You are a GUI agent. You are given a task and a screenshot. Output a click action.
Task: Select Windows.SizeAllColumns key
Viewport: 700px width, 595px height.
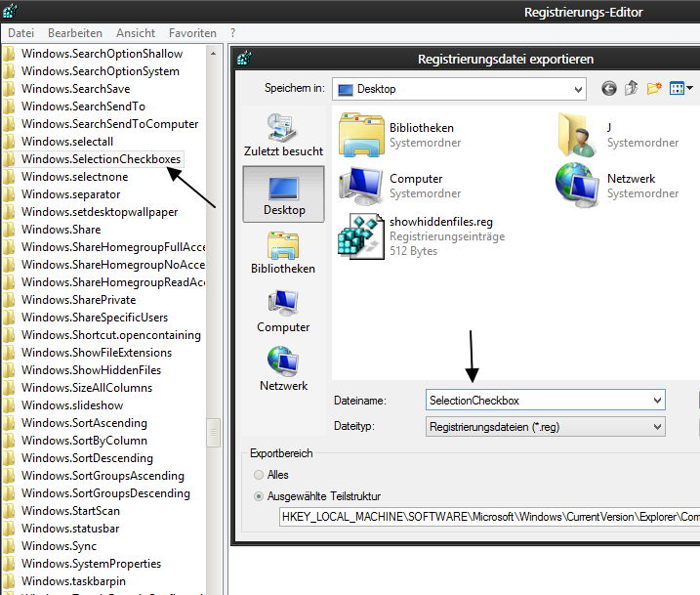87,388
